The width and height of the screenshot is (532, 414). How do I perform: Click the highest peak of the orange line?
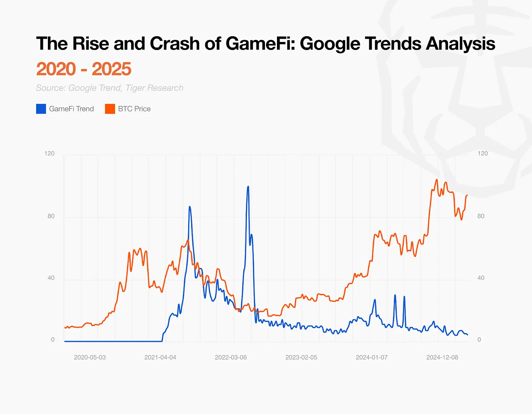click(x=436, y=180)
